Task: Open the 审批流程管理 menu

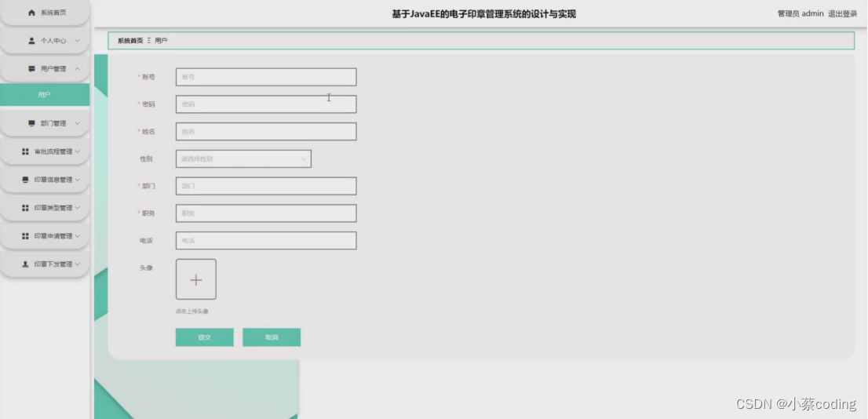Action: pos(45,151)
